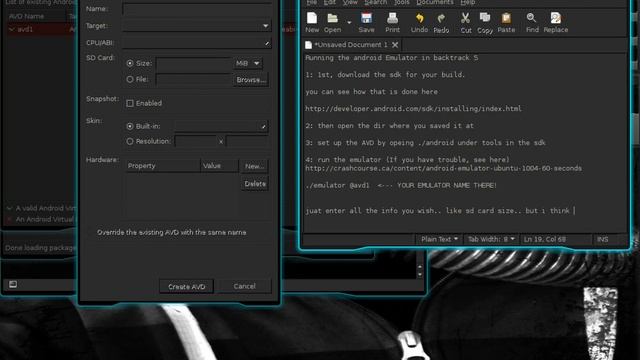This screenshot has width=640, height=360.
Task: Click the resolution width input field
Action: (196, 142)
